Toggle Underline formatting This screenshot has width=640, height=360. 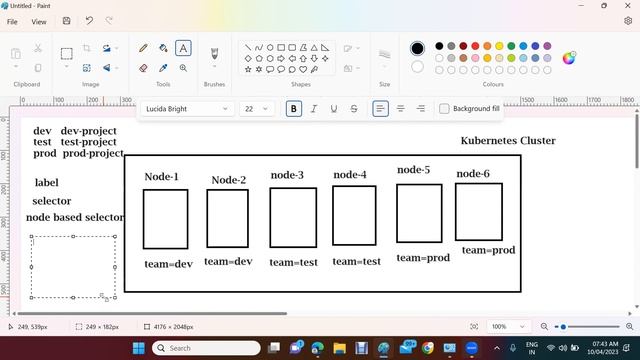click(x=333, y=109)
